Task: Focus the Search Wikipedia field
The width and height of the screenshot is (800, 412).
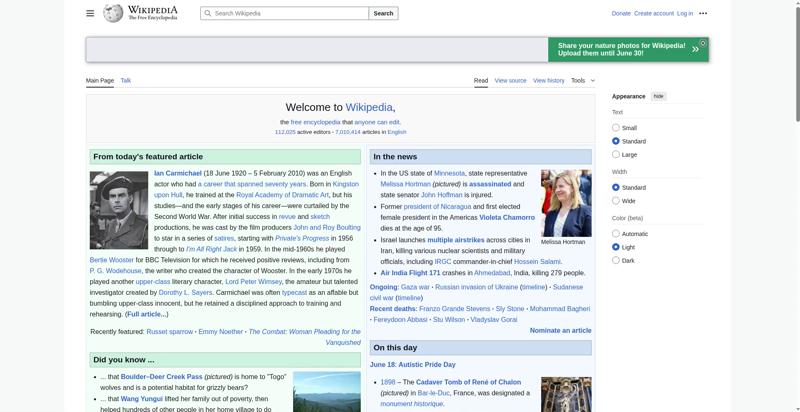Action: (284, 13)
